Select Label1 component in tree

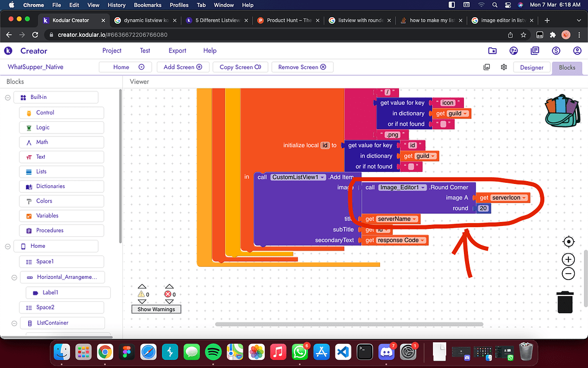(x=68, y=293)
